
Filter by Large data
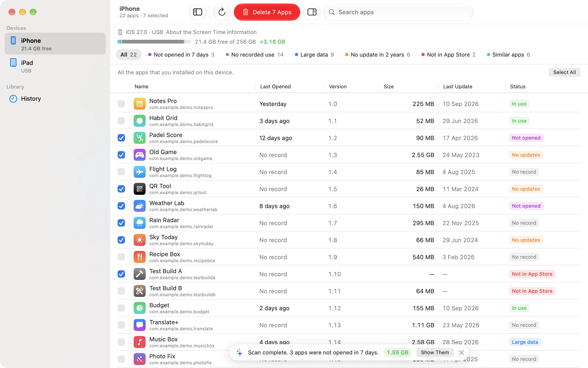[314, 55]
